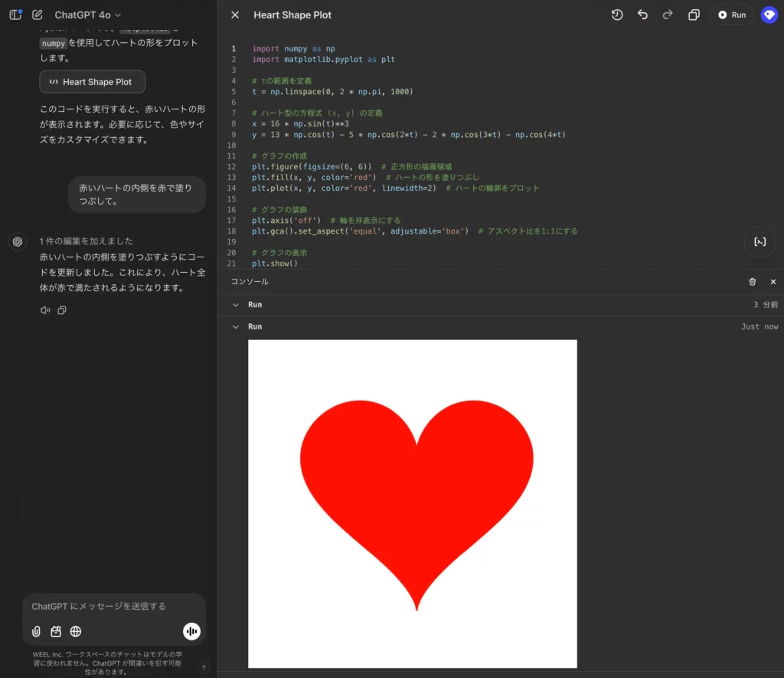Screen dimensions: 784x678
Task: Undo the last canvas edit
Action: (x=642, y=15)
